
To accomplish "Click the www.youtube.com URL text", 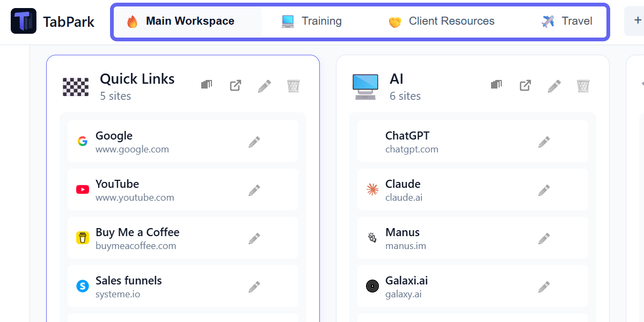I will point(135,197).
